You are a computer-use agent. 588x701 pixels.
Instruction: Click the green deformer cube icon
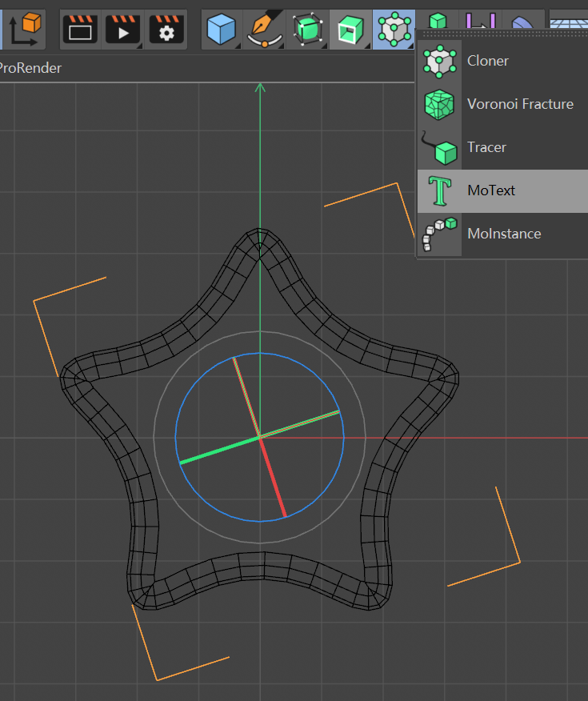click(x=438, y=21)
